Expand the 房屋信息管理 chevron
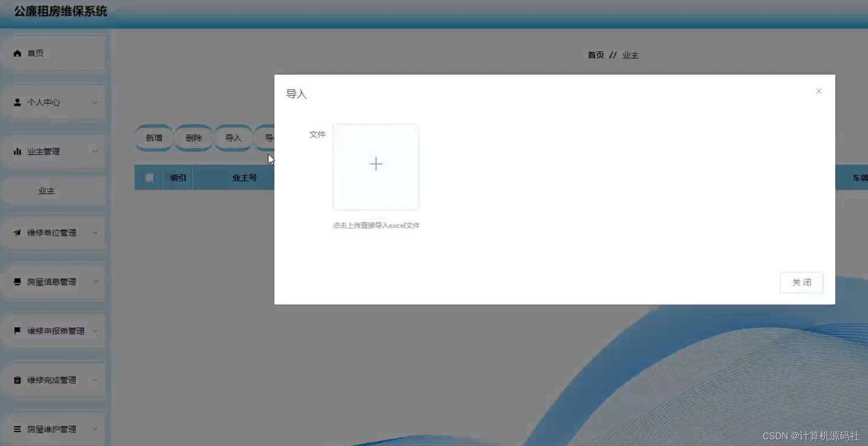 tap(95, 282)
